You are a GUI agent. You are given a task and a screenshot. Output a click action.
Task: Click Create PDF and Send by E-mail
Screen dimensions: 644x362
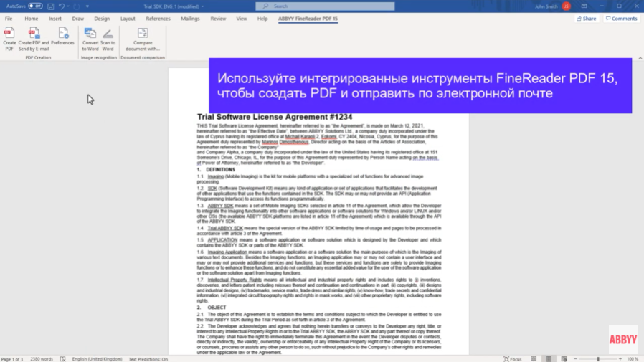34,39
